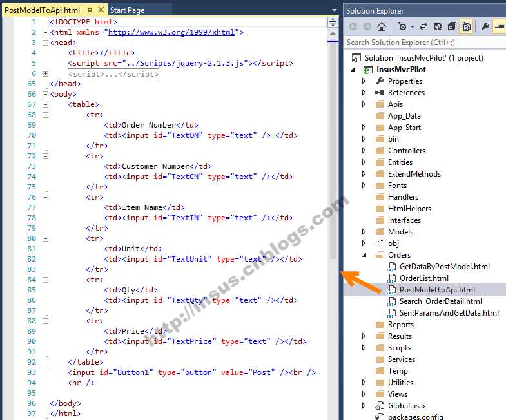The height and width of the screenshot is (420, 506).
Task: Click the Search Solution Explorer input field
Action: click(425, 43)
